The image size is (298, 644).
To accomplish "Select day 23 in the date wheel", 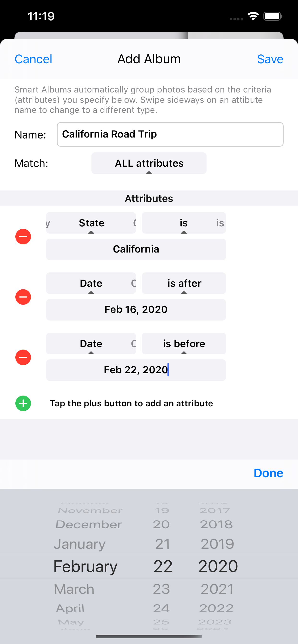I will coord(161,589).
